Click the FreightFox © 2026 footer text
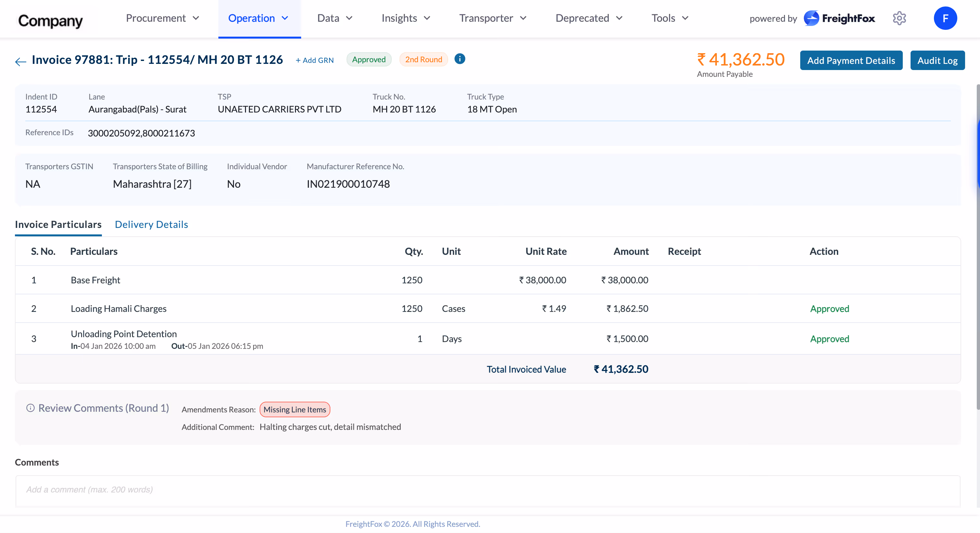Image resolution: width=980 pixels, height=533 pixels. pyautogui.click(x=413, y=524)
